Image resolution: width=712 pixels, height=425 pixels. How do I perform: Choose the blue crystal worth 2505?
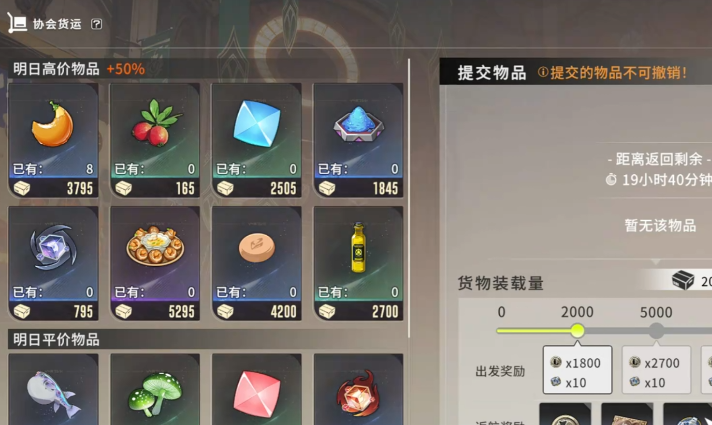click(x=257, y=140)
